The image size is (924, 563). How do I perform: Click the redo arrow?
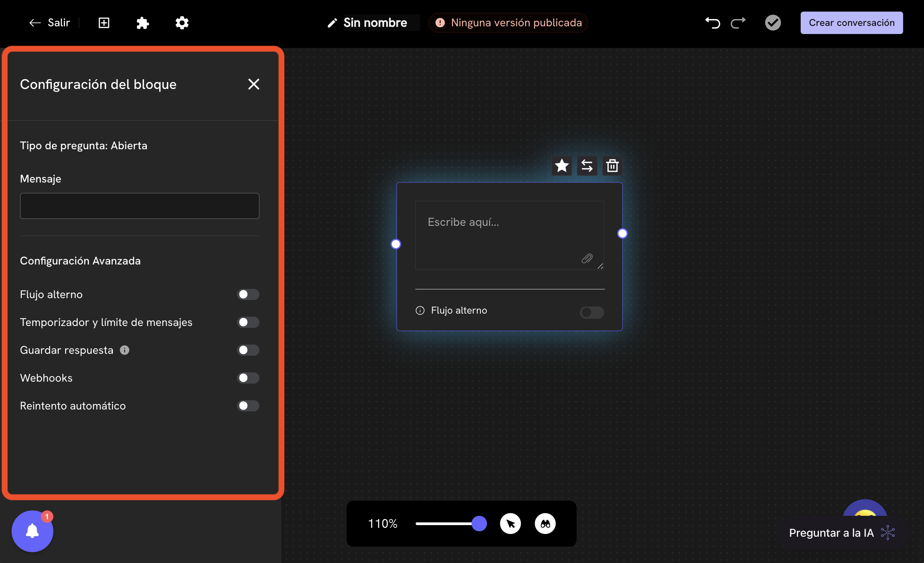(x=738, y=23)
